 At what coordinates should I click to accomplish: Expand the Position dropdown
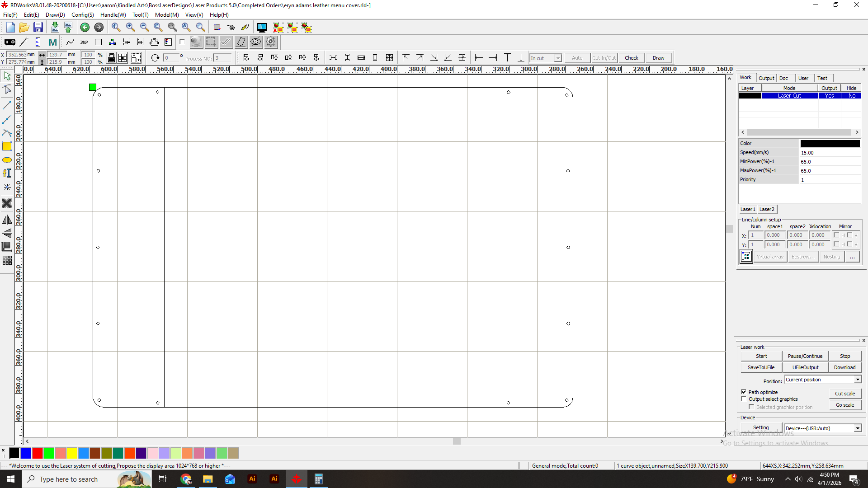857,380
